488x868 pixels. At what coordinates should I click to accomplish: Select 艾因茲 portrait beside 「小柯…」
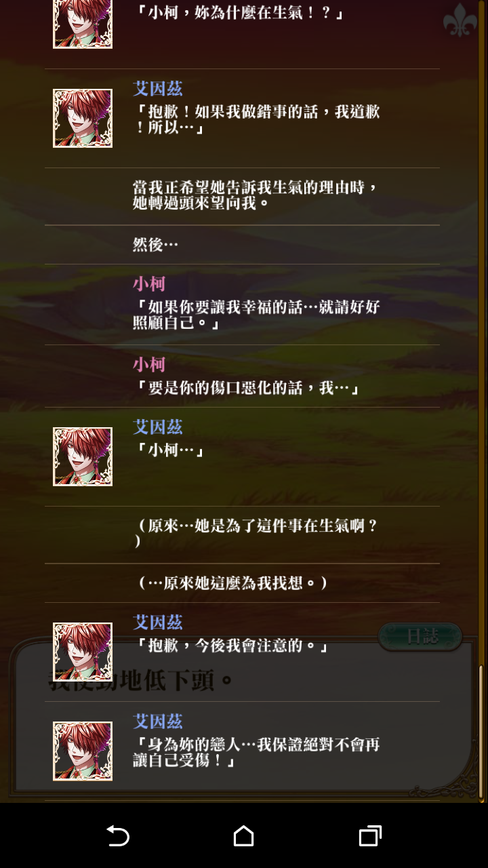tap(83, 456)
